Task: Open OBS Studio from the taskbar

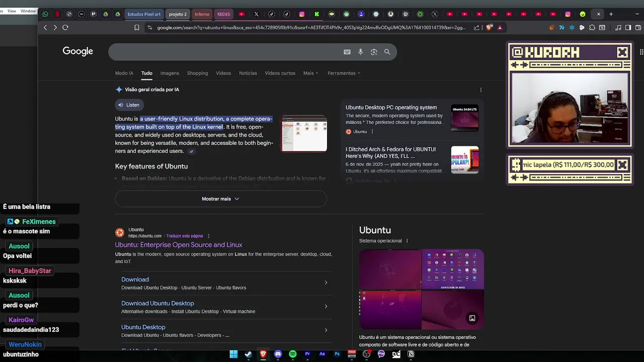Action: coord(366,354)
